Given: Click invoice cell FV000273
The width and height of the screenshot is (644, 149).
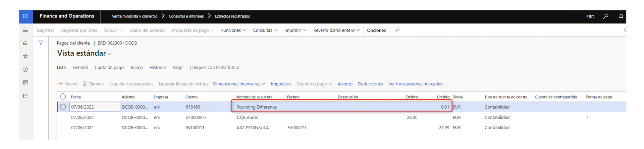Looking at the screenshot, I should (297, 128).
